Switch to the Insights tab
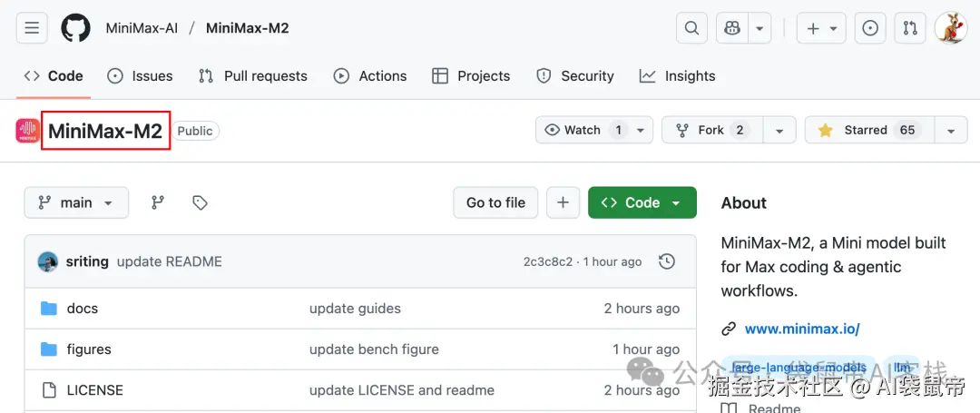 click(678, 76)
